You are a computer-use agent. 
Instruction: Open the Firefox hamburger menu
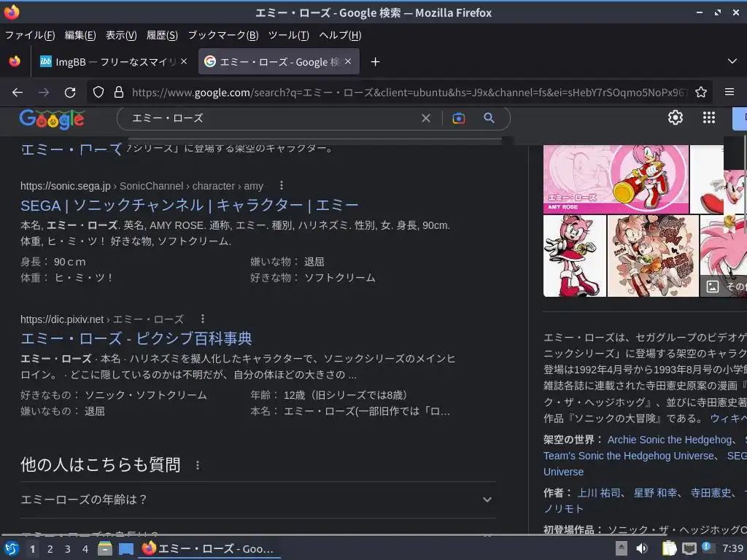tap(729, 92)
